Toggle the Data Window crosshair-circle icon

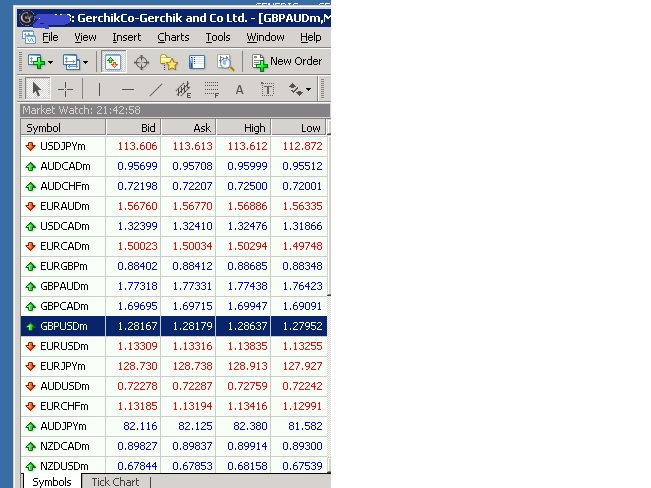point(141,62)
